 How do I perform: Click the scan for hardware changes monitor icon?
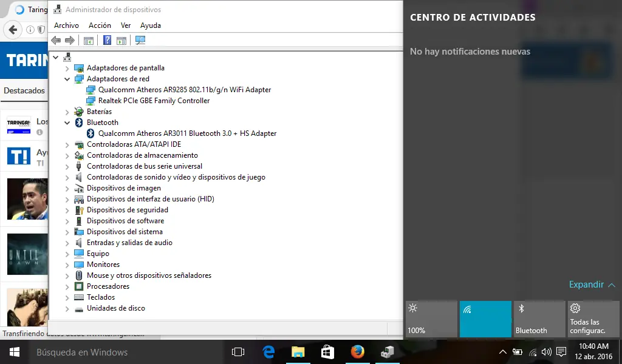140,40
